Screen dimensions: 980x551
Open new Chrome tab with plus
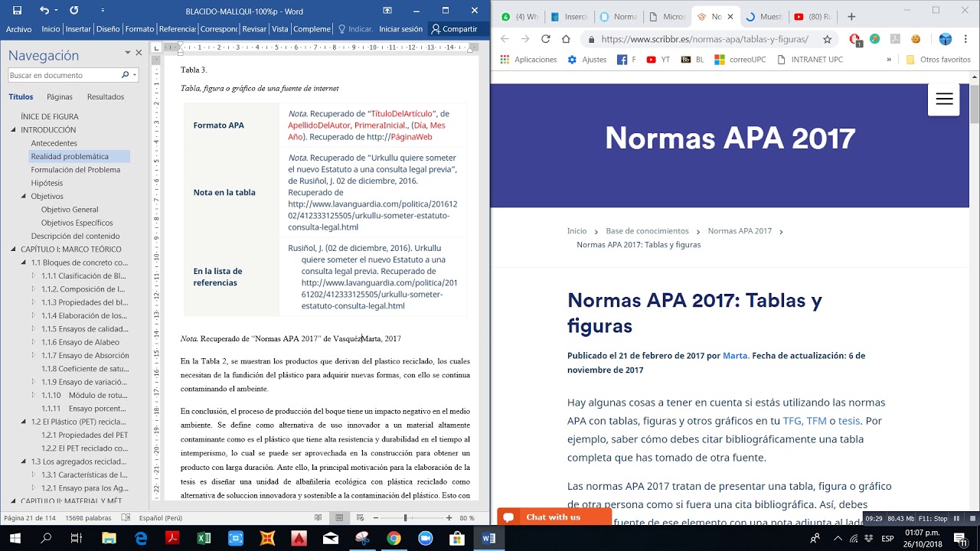point(851,16)
